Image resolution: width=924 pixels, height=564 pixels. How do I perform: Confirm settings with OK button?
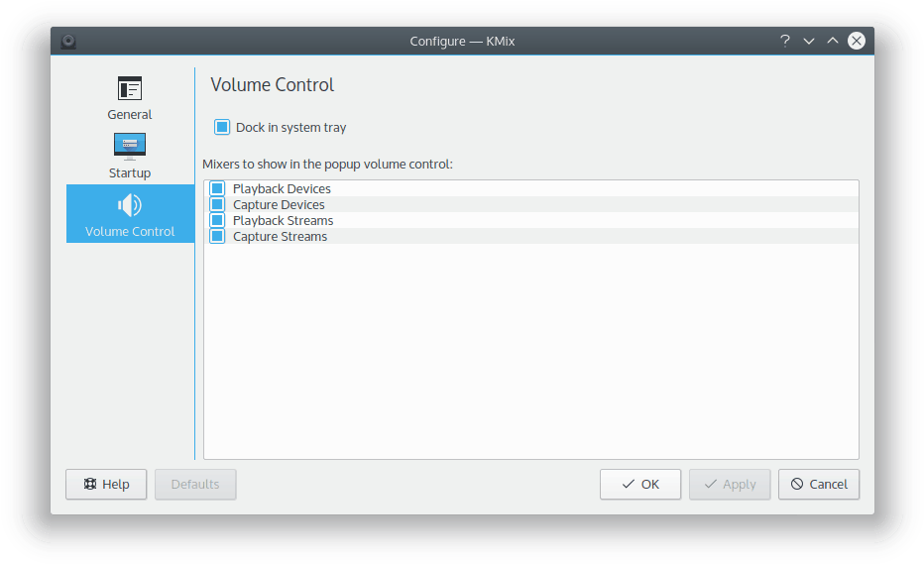640,485
